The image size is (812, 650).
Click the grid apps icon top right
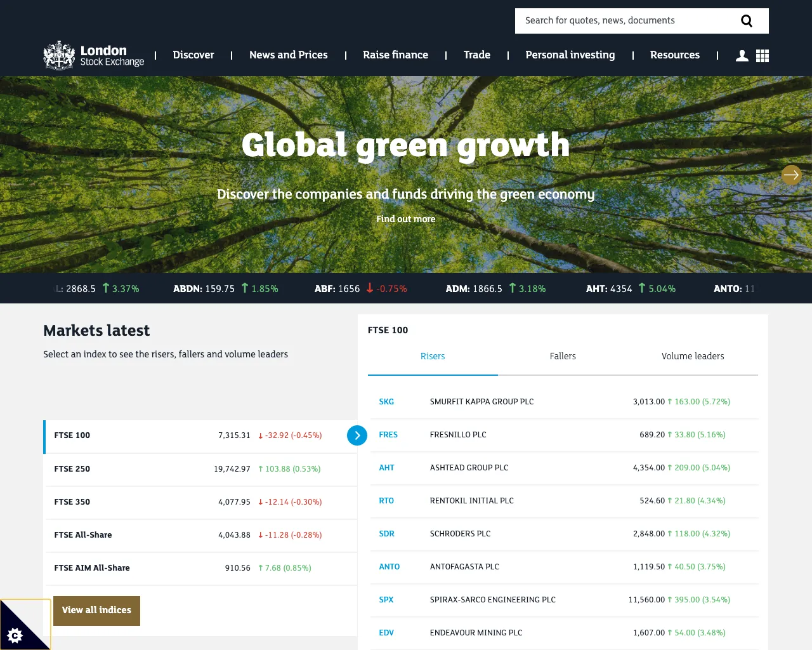coord(762,55)
